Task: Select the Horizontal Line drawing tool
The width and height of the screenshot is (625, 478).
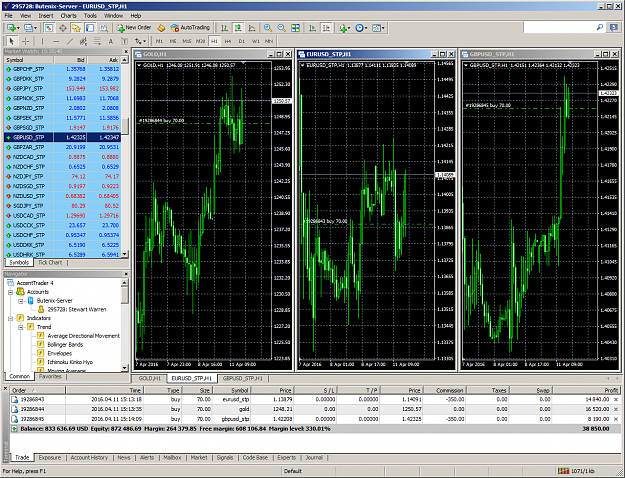Action: 56,41
